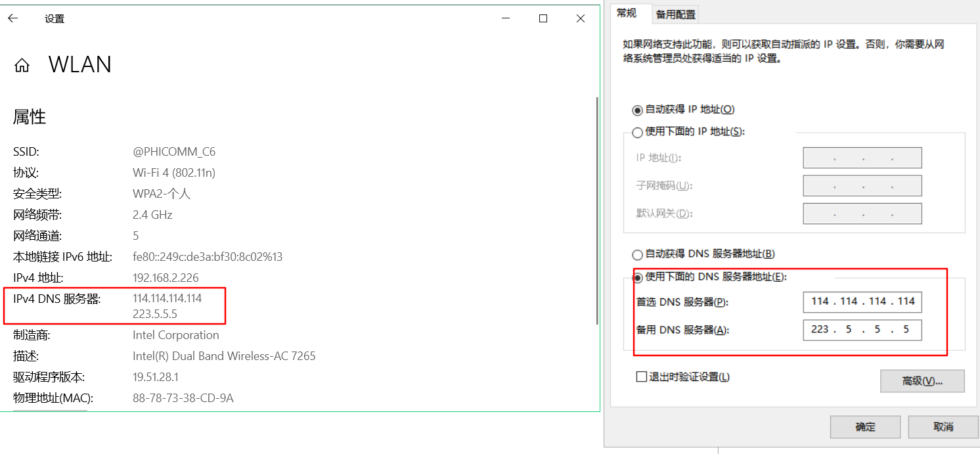The image size is (980, 454).
Task: Select the DNS server entry 223.5.5.5
Action: (155, 314)
